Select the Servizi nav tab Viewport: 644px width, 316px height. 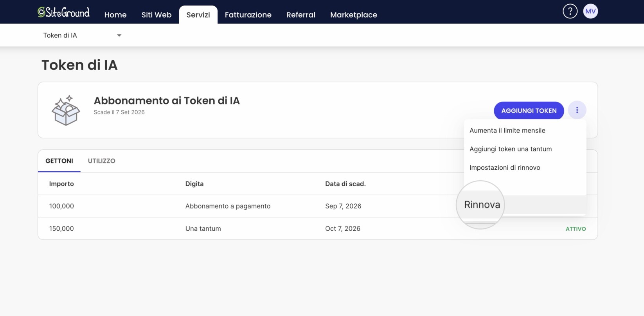coord(198,15)
